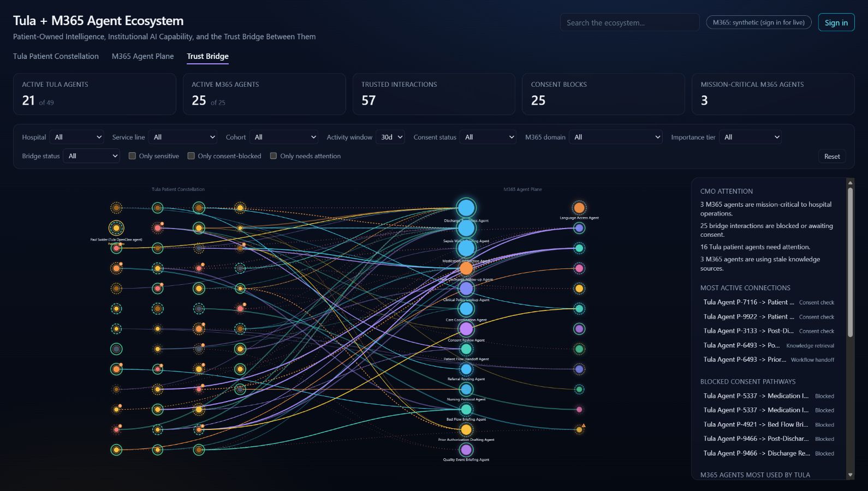Open the Prior Authorization Drafting Agent node

click(466, 430)
